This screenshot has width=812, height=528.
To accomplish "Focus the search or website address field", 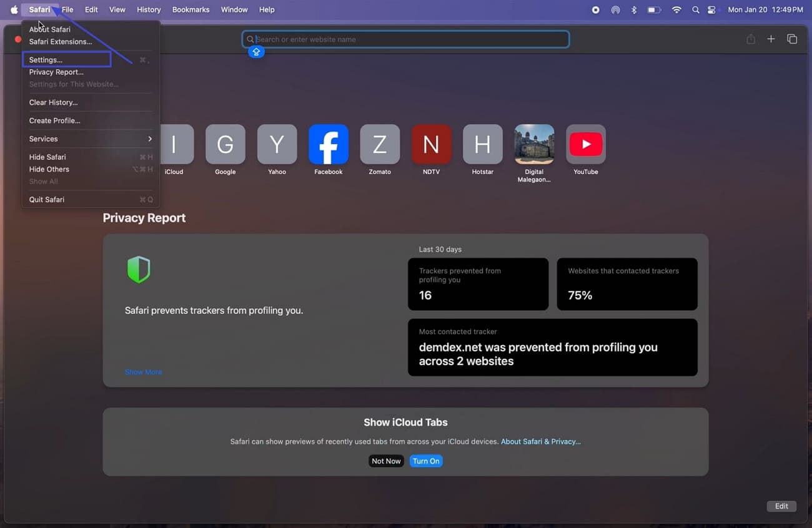I will coord(406,39).
